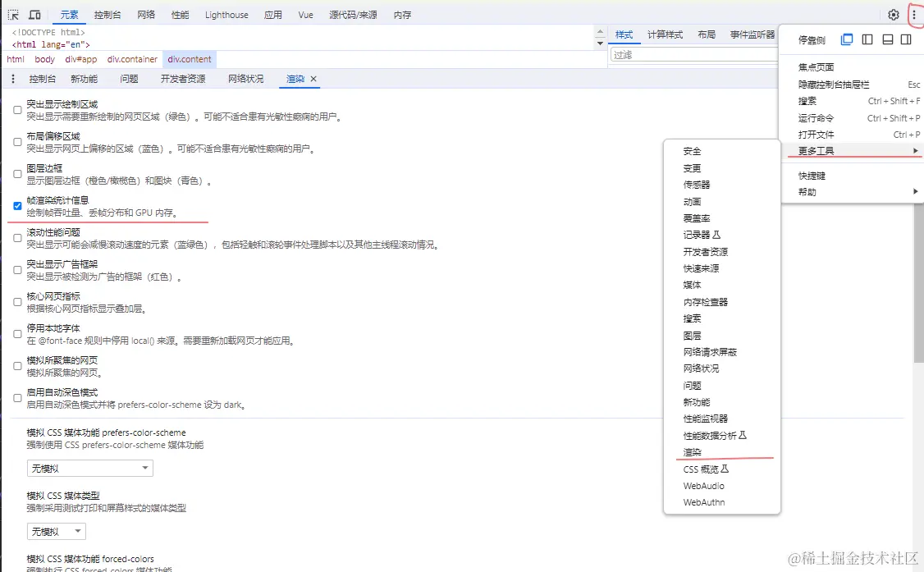Open DevTools settings gear

(894, 15)
